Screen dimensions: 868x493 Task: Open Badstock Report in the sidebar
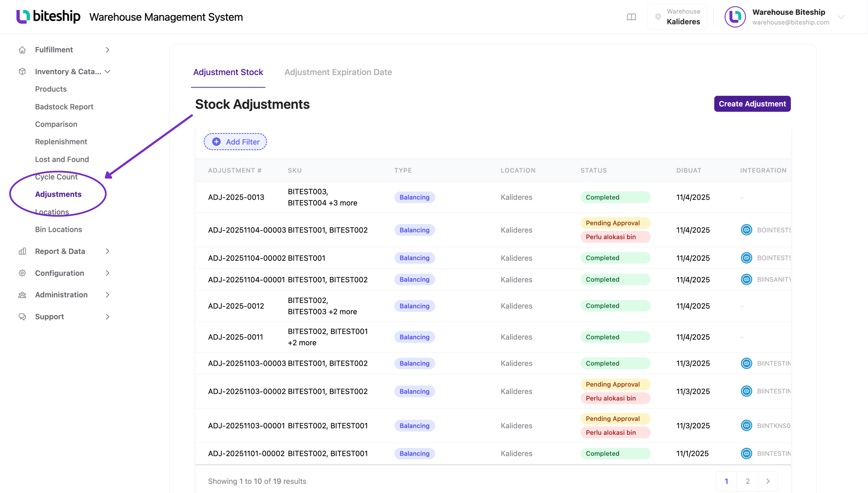(x=64, y=107)
